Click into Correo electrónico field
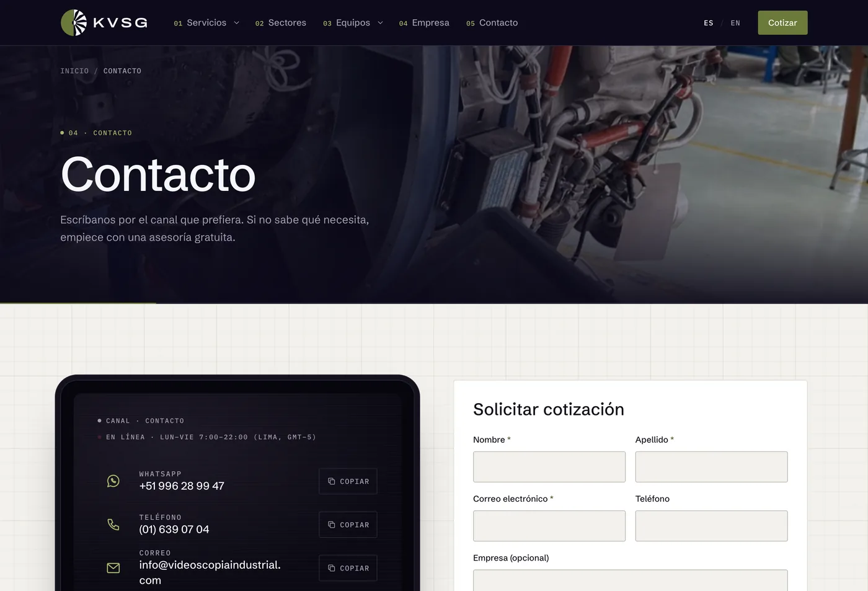868x591 pixels. 549,526
